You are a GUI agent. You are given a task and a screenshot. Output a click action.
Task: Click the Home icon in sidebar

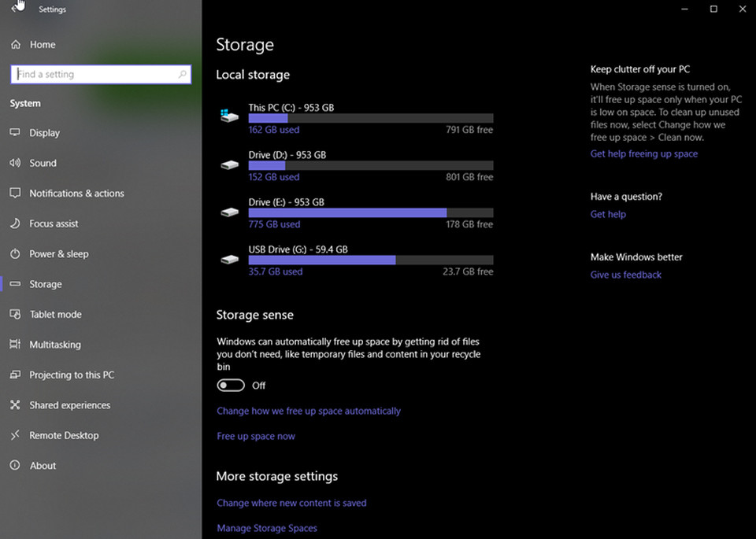[16, 45]
